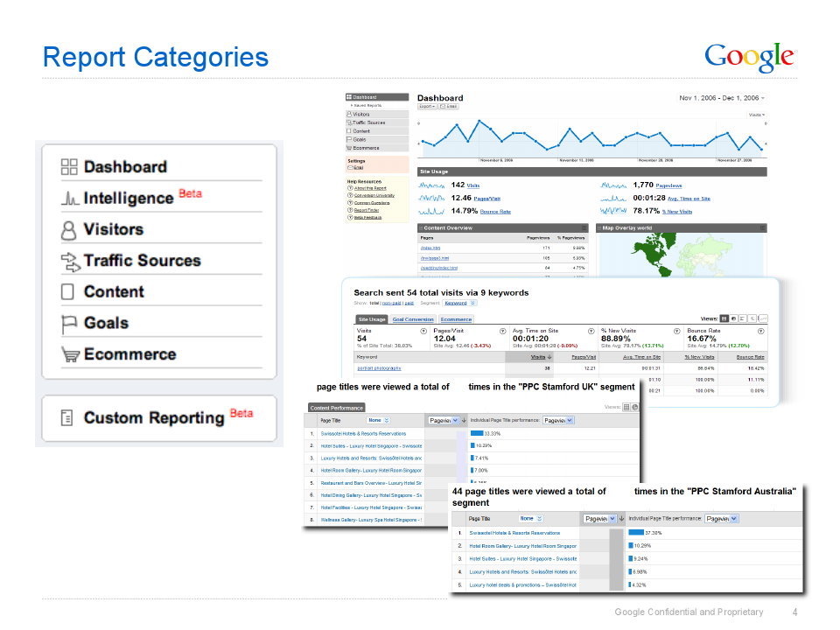Open Traffic Sources in the large menu
The image size is (840, 630).
tap(142, 261)
